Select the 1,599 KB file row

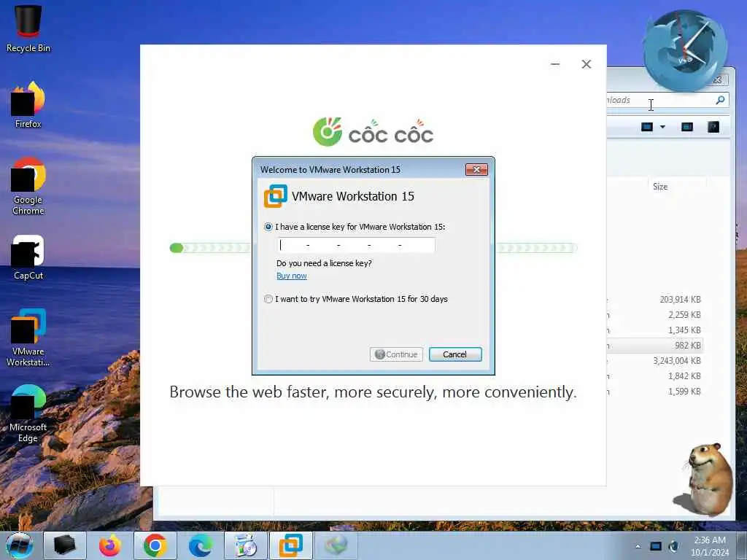(655, 391)
